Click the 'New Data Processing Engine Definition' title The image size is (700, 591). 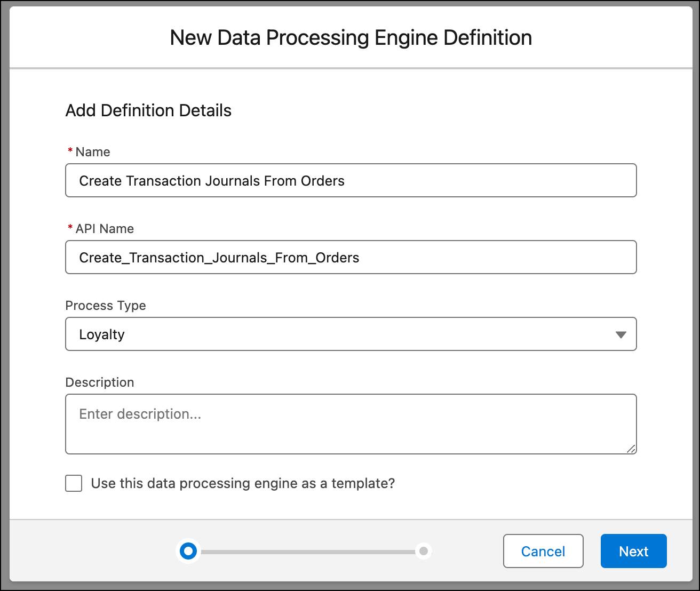[x=351, y=37]
